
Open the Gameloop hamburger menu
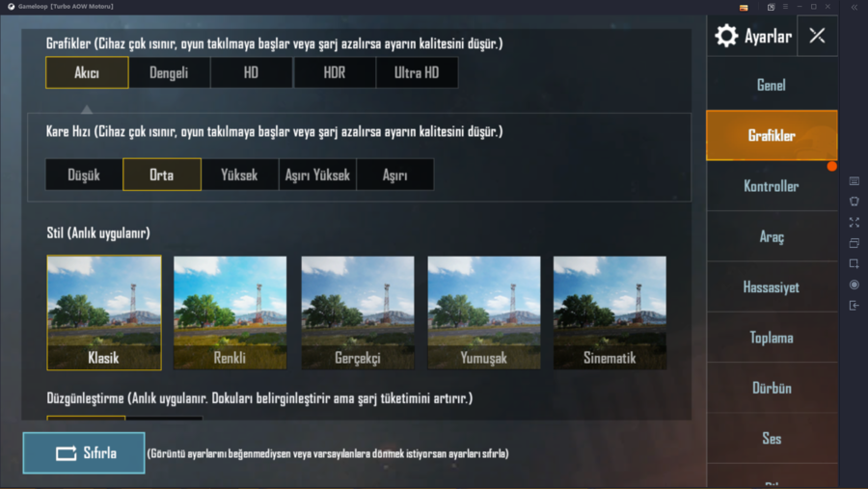pyautogui.click(x=785, y=7)
